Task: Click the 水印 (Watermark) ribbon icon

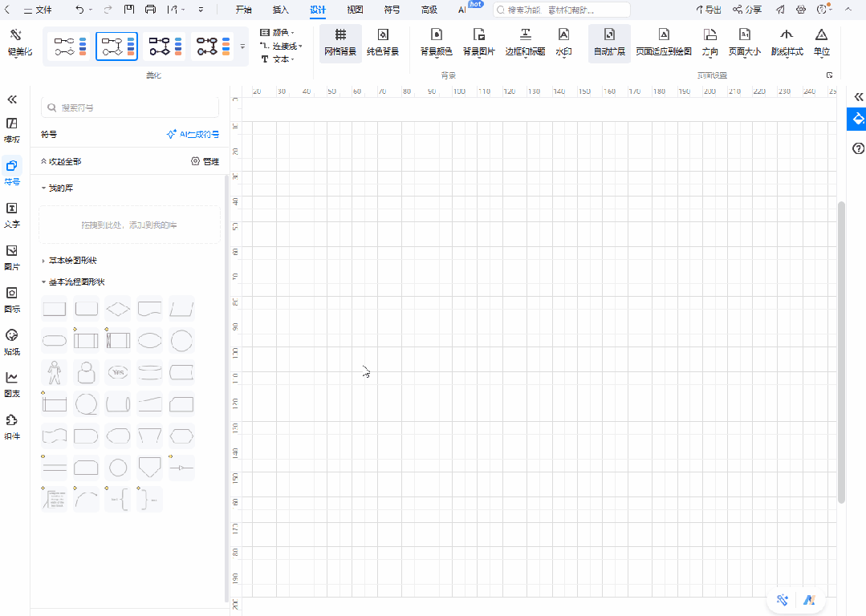Action: [x=563, y=42]
